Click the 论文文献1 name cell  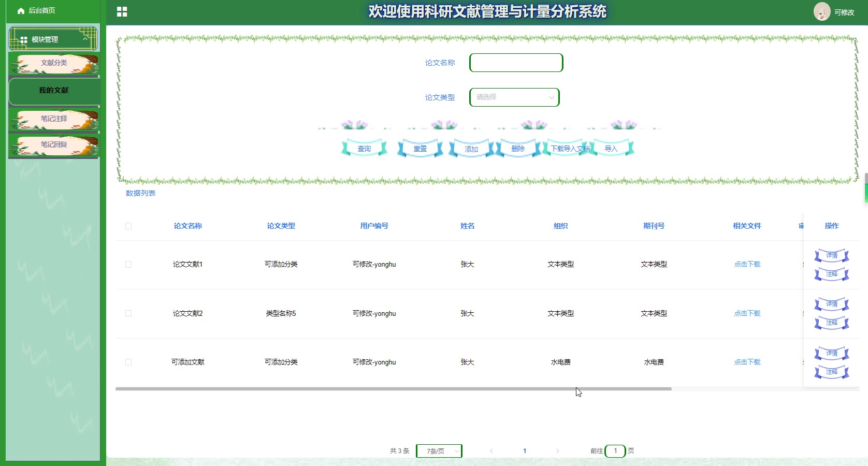(188, 265)
